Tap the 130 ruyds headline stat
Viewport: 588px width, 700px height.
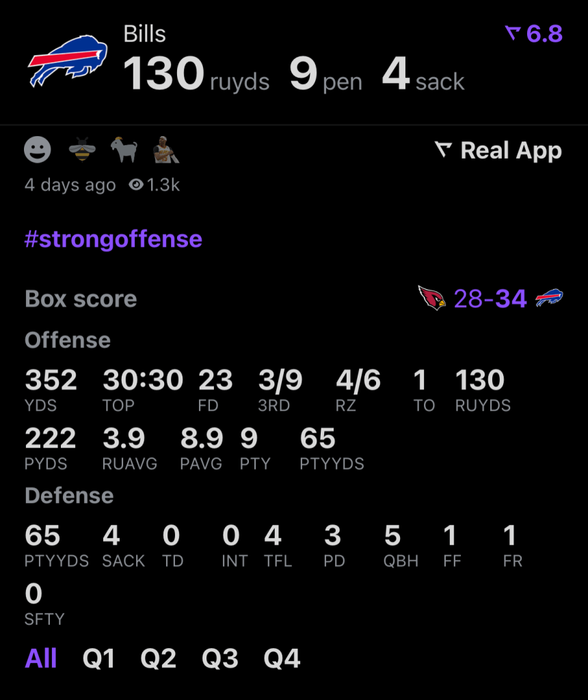tap(196, 75)
